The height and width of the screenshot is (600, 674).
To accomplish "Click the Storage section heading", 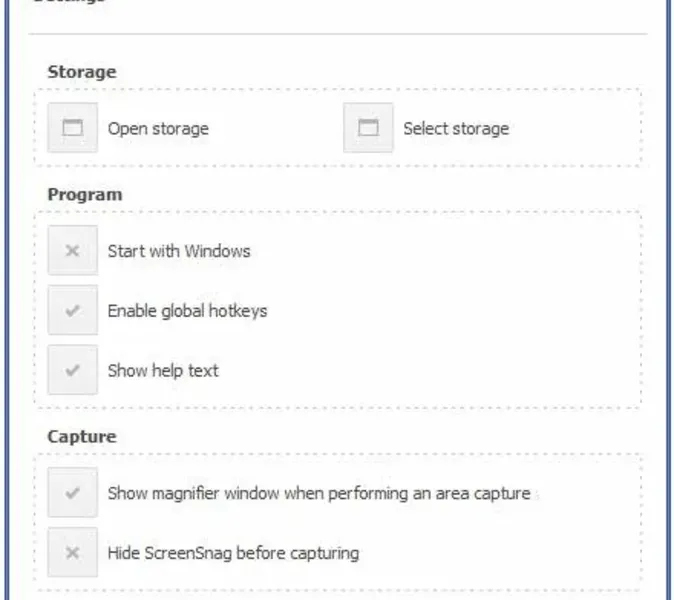I will coord(82,72).
